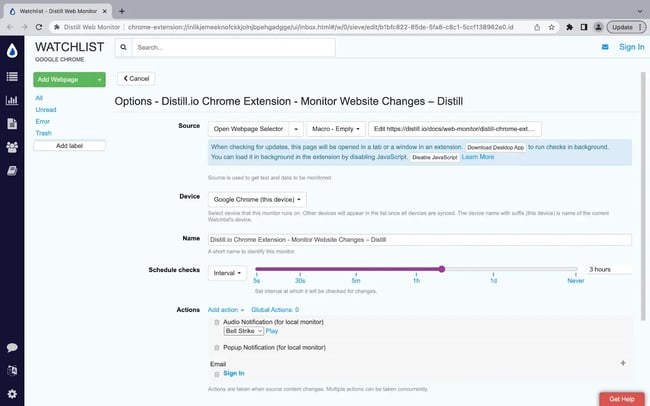Open the Chrome profile avatar
The width and height of the screenshot is (650, 406).
598,27
